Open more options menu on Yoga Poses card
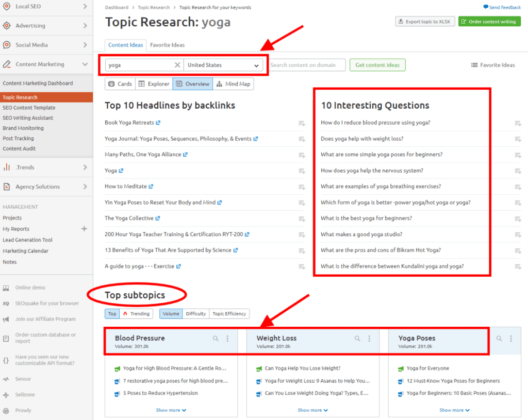Image resolution: width=528 pixels, height=420 pixels. [511, 339]
